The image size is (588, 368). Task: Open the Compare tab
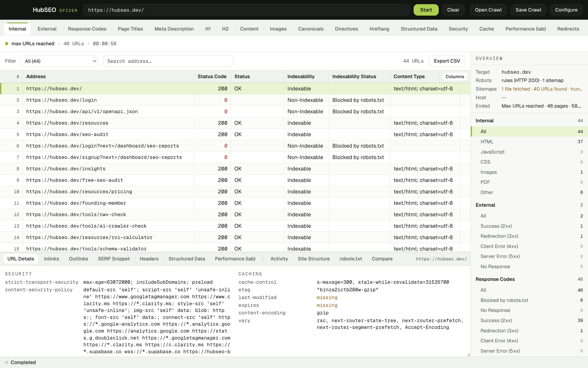(382, 259)
